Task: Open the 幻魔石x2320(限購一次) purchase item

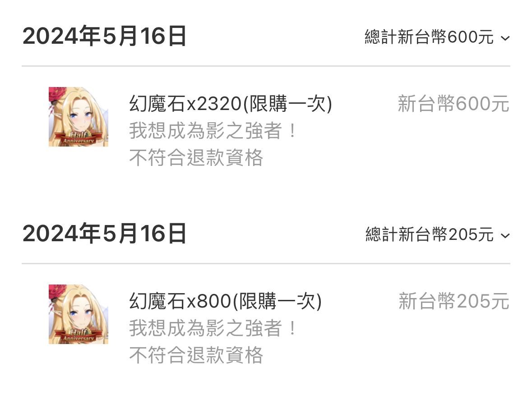Action: click(x=231, y=104)
